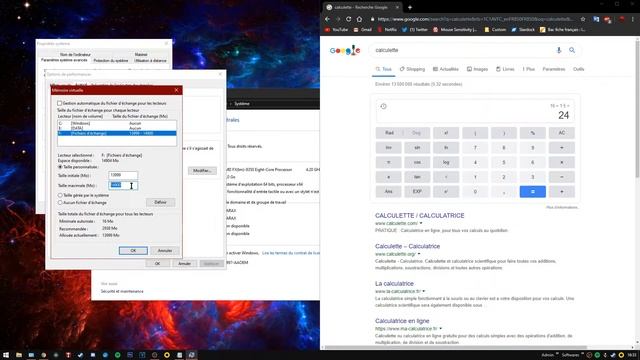
Task: Open the calculator history clock icon
Action: tap(383, 106)
